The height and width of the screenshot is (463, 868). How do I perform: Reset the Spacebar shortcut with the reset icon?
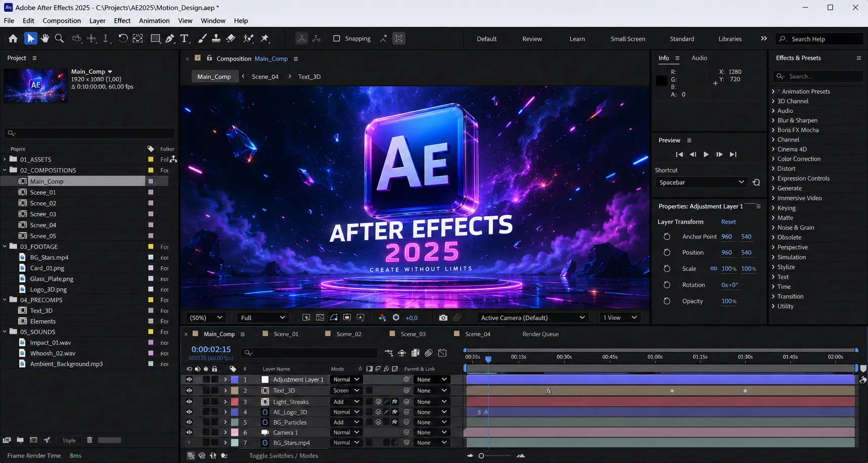point(756,182)
